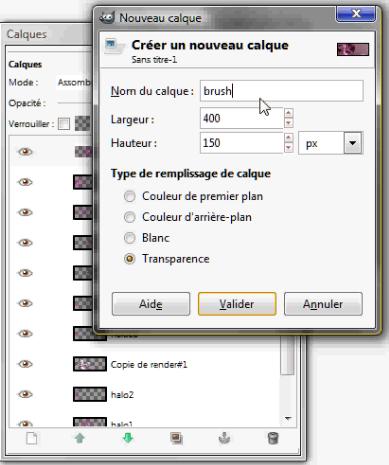
Task: Anchor the floating layer with anchor icon
Action: click(x=224, y=438)
